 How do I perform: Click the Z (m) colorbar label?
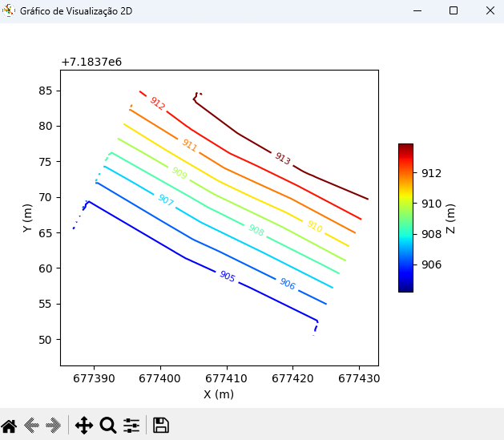click(450, 219)
